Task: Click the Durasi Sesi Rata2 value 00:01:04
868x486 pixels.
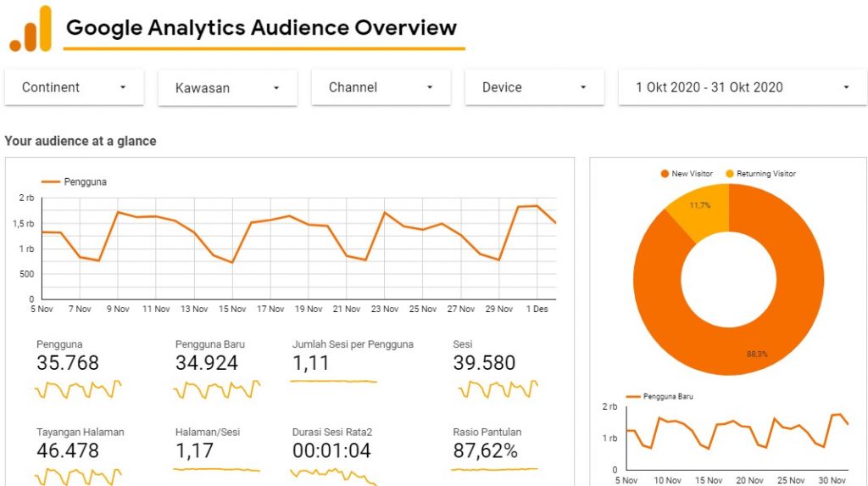Action: coord(331,450)
